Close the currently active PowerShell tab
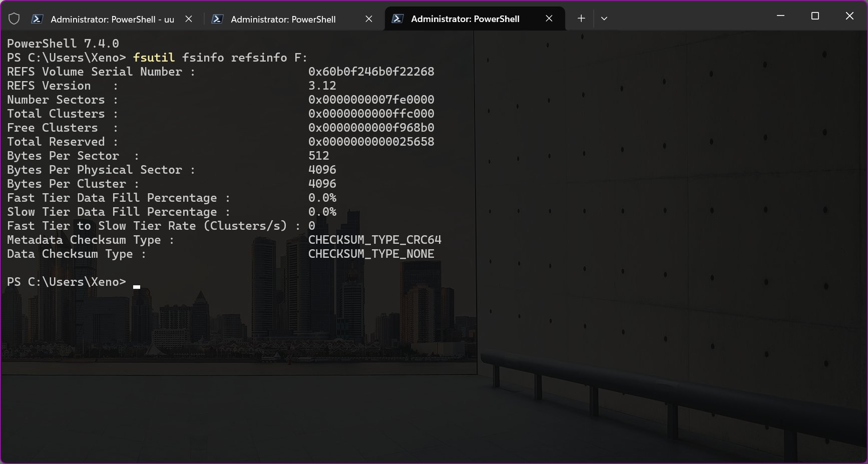Screen dimensions: 868x464 tap(549, 19)
